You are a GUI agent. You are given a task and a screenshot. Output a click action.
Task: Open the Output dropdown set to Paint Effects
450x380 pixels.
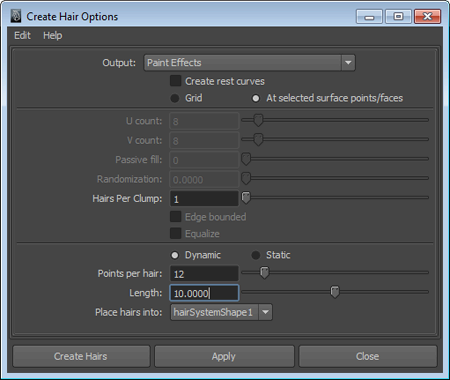tap(249, 63)
